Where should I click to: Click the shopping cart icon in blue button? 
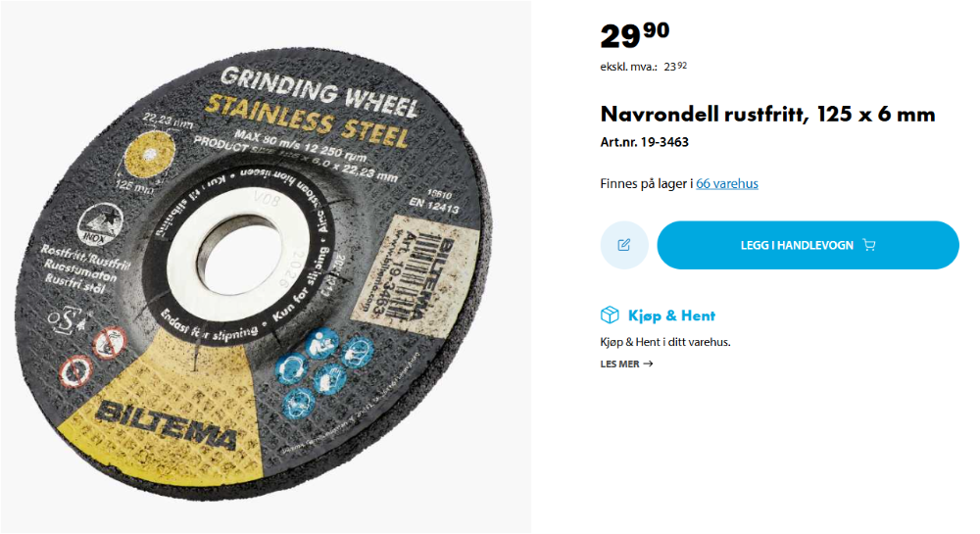click(868, 245)
